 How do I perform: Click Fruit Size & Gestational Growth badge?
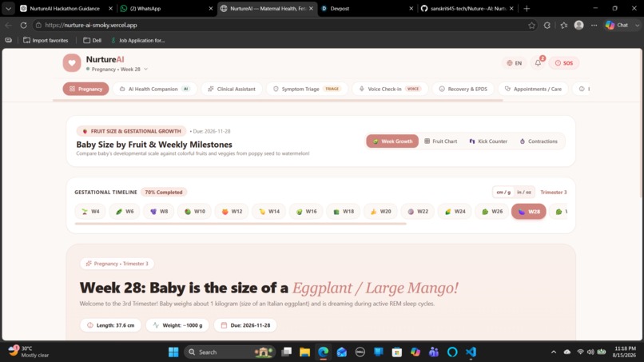point(131,131)
